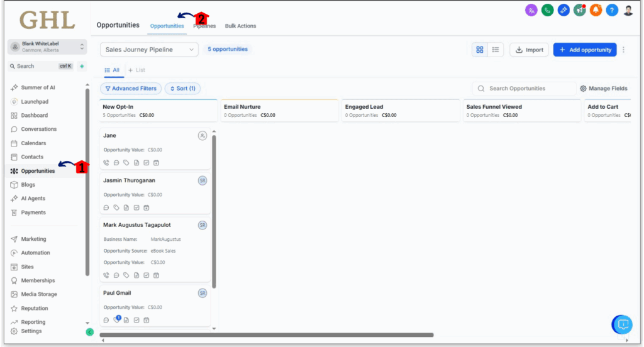Screen dimensions: 644x347
Task: Go to Dashboard in the sidebar
Action: [34, 116]
